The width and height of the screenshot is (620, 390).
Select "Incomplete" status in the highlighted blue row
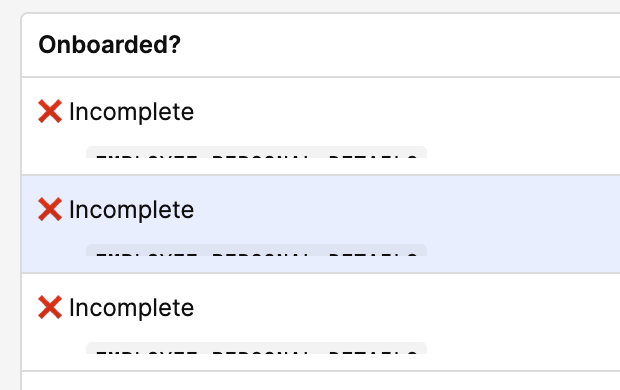pos(131,210)
